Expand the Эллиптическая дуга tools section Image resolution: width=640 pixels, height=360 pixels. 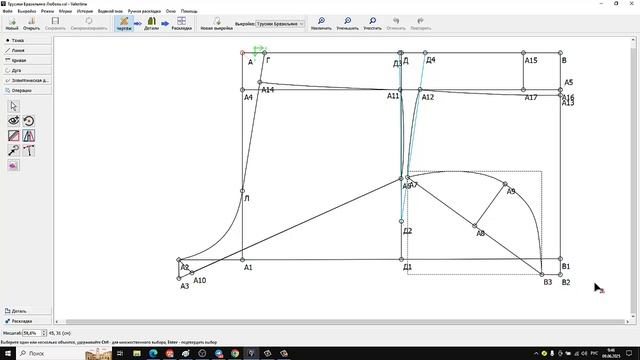point(27,80)
